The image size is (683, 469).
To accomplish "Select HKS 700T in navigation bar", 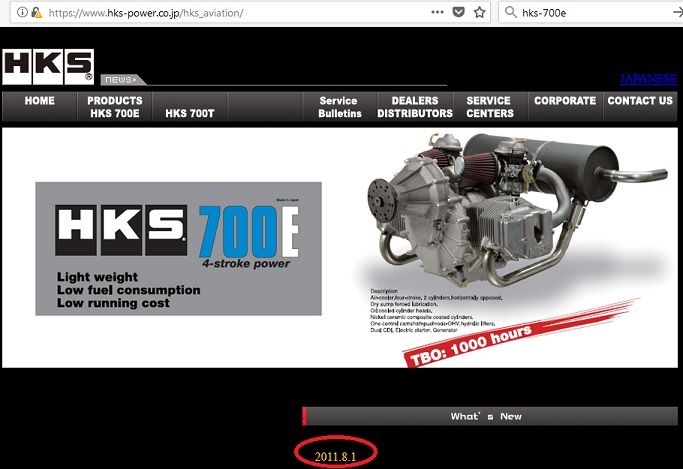I will (x=190, y=113).
